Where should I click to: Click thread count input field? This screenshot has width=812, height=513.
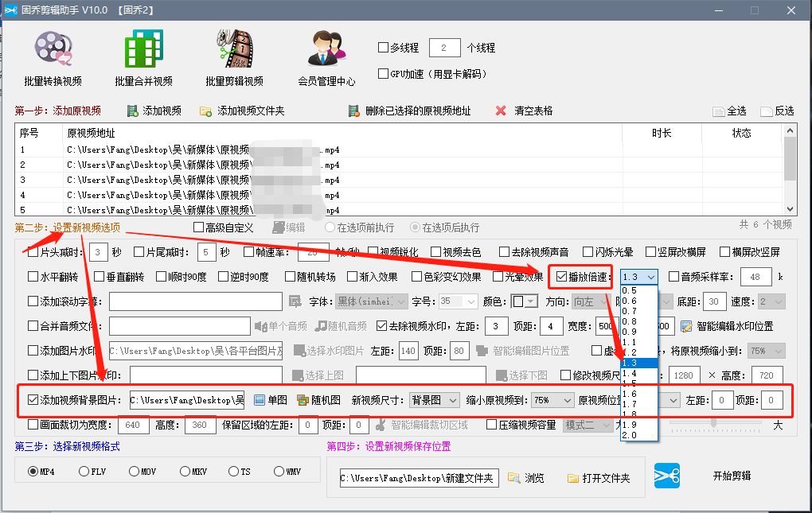445,48
